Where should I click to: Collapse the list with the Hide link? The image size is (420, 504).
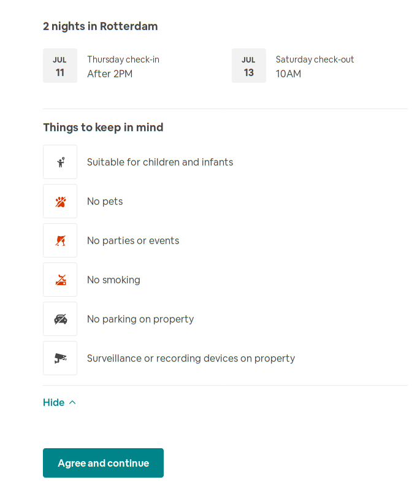tap(54, 403)
